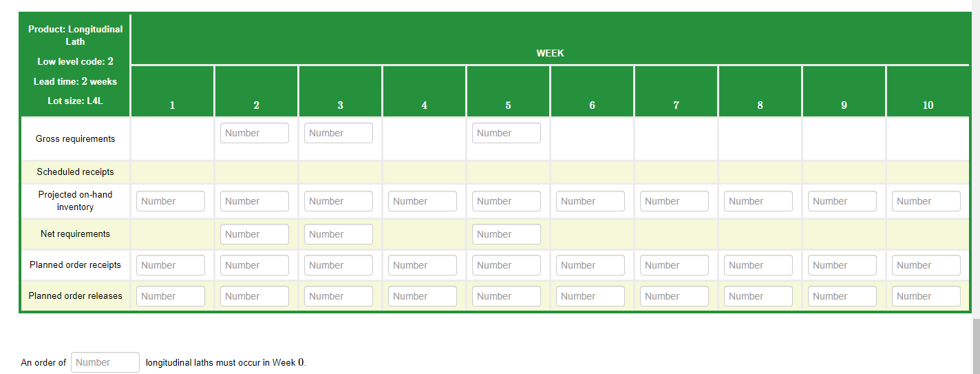Focus Projected on-hand inventory field, week 9
Image resolution: width=980 pixels, height=374 pixels.
(x=842, y=201)
